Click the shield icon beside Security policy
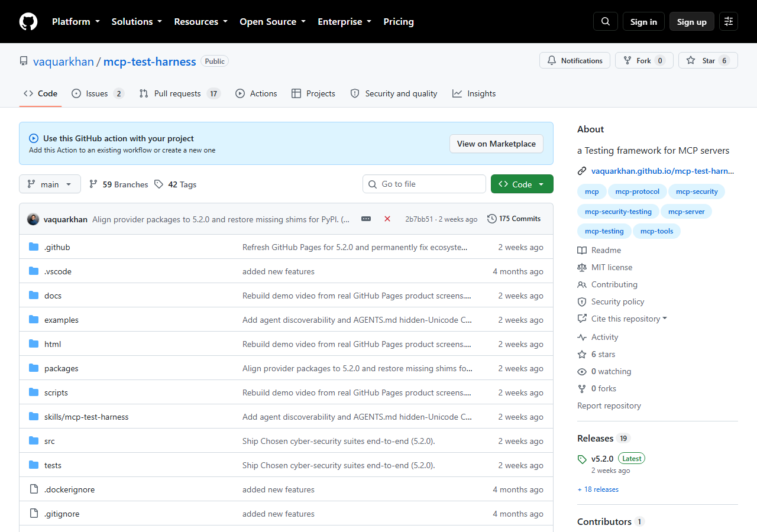Image resolution: width=757 pixels, height=532 pixels. (x=582, y=302)
